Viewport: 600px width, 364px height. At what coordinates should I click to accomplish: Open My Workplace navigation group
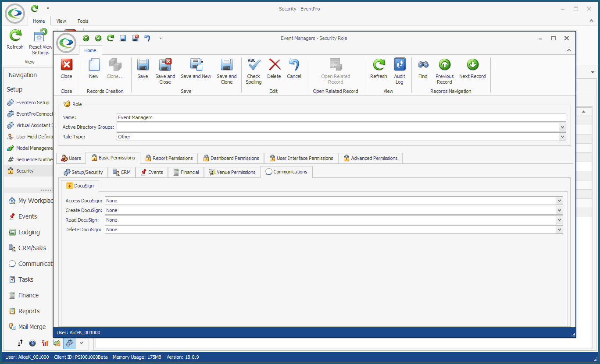tap(29, 201)
